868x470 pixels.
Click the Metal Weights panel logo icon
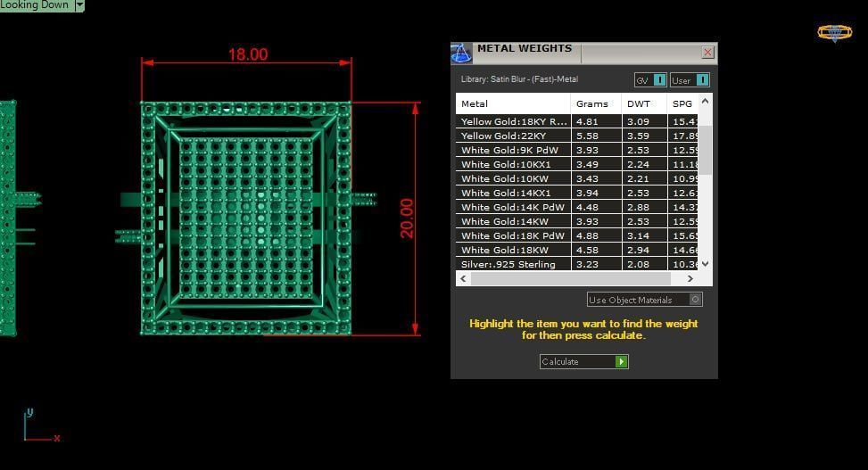(x=461, y=54)
